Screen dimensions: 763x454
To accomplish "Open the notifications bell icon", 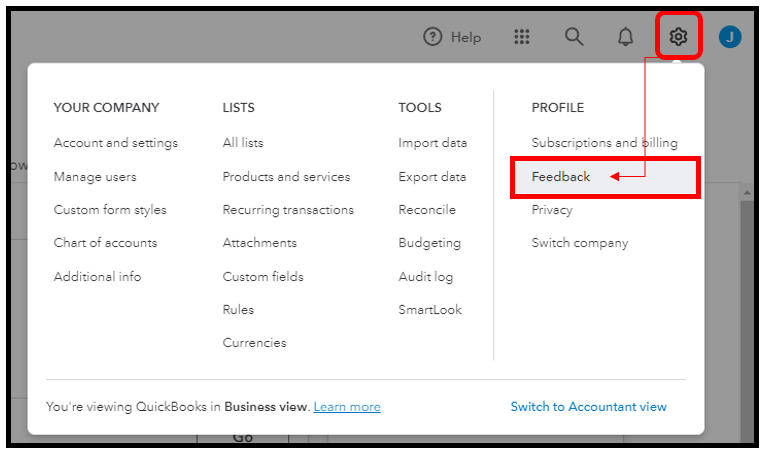I will [626, 37].
